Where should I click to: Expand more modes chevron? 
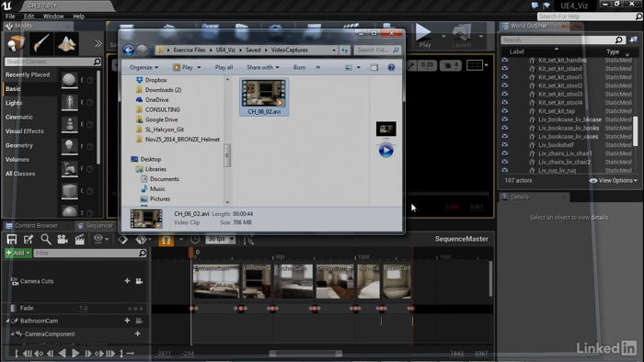click(x=98, y=43)
